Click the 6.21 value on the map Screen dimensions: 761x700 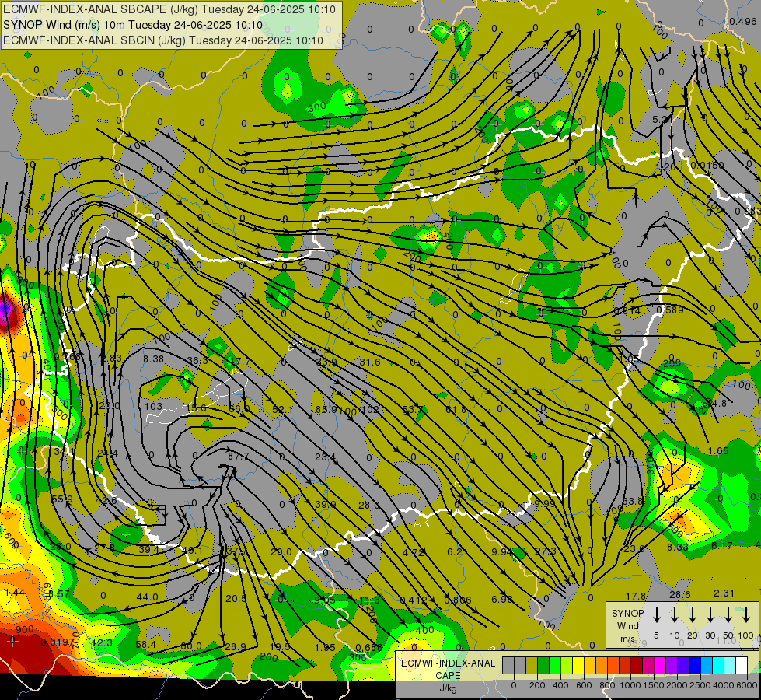coord(457,552)
